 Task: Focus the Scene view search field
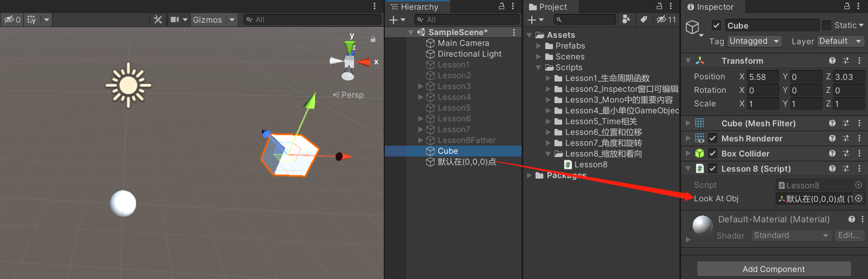pos(312,19)
